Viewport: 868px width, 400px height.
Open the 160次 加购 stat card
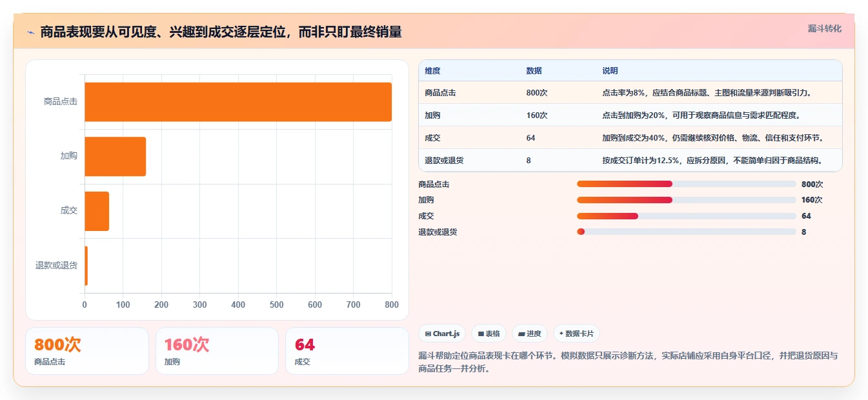point(217,351)
